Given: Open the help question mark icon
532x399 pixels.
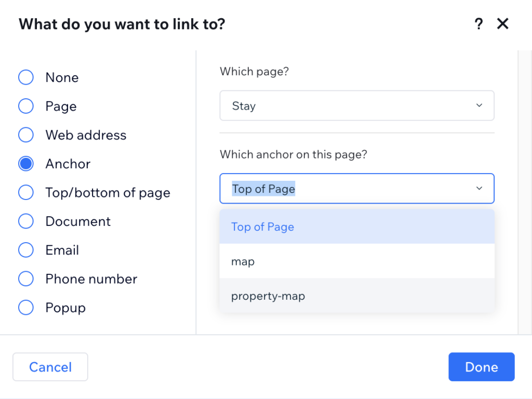Looking at the screenshot, I should tap(478, 24).
